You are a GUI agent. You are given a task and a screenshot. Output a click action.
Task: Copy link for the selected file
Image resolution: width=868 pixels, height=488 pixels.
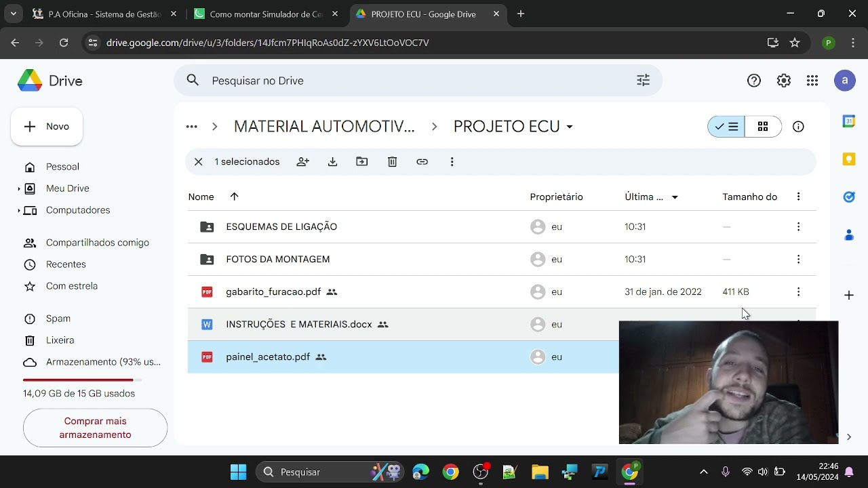422,162
